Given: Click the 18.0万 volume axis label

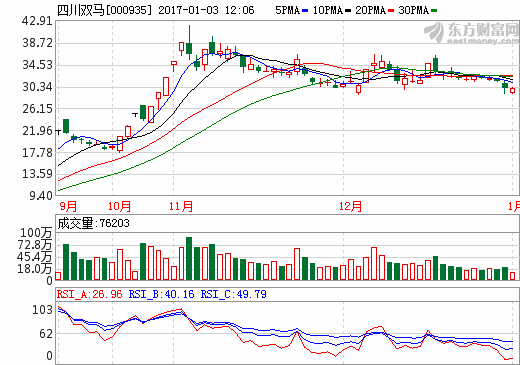Looking at the screenshot, I should point(35,269).
